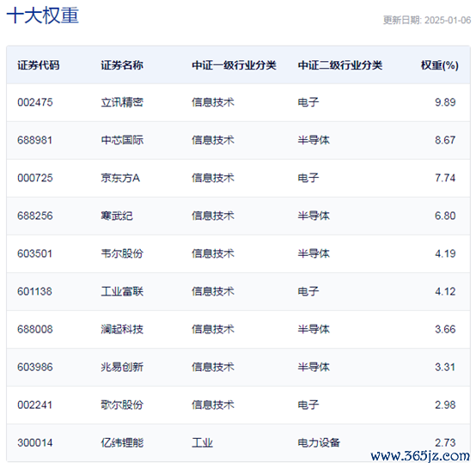The width and height of the screenshot is (476, 469).
Task: Select the 亿纬锂能 stock name
Action: click(122, 442)
